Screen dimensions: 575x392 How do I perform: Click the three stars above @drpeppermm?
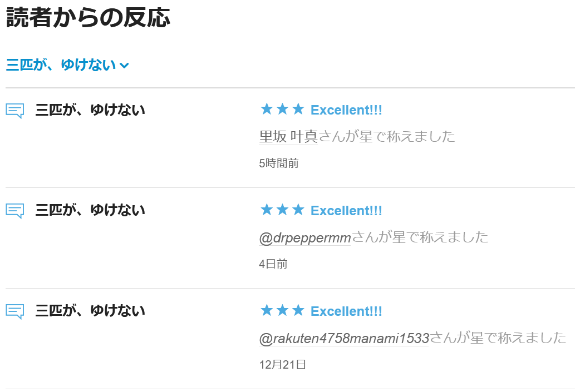282,210
